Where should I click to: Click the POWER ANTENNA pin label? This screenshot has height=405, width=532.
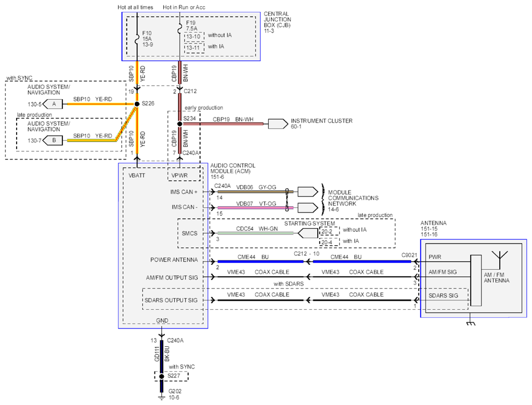tap(174, 260)
